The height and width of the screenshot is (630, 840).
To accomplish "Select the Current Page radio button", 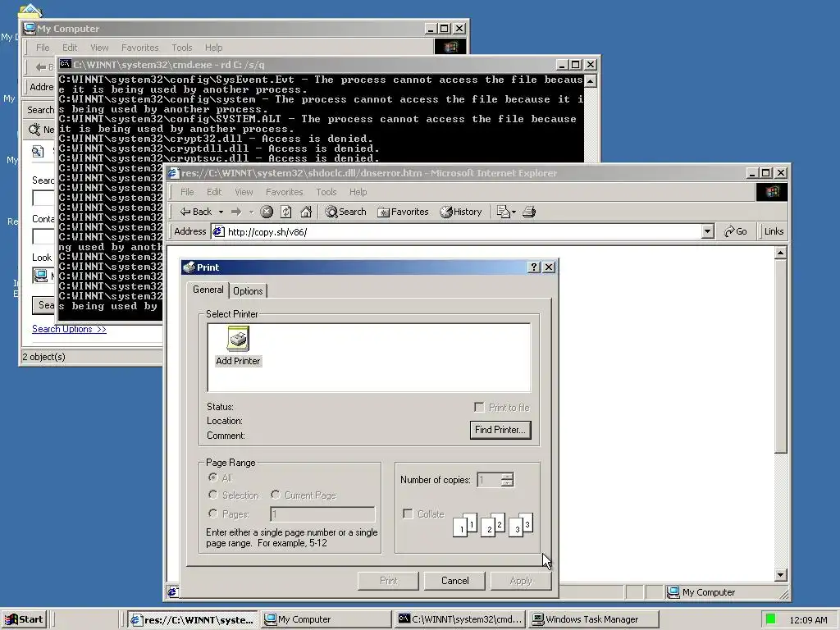I will click(276, 495).
